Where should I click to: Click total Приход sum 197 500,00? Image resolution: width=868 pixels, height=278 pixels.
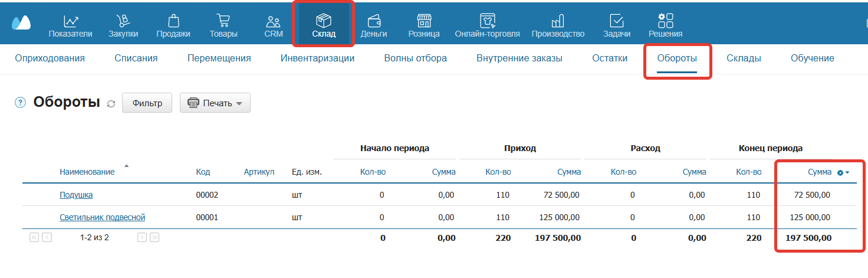[557, 238]
